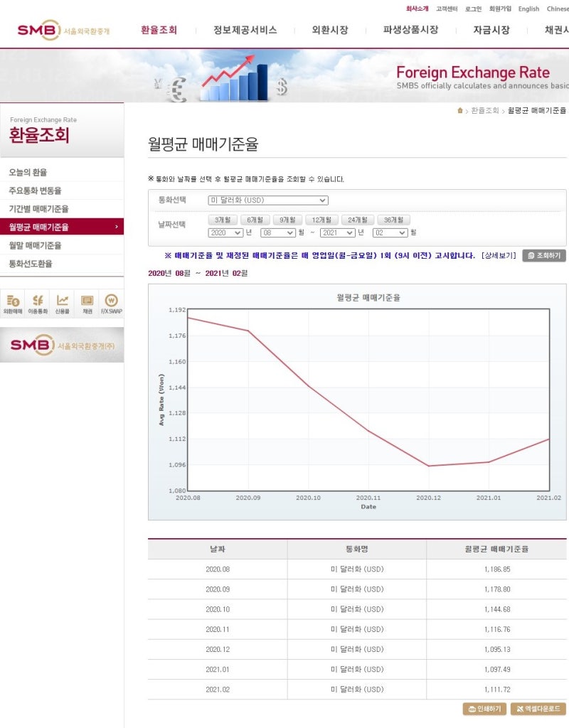Image resolution: width=569 pixels, height=728 pixels.
Task: Click the SMB logo in the header
Action: pyautogui.click(x=63, y=30)
